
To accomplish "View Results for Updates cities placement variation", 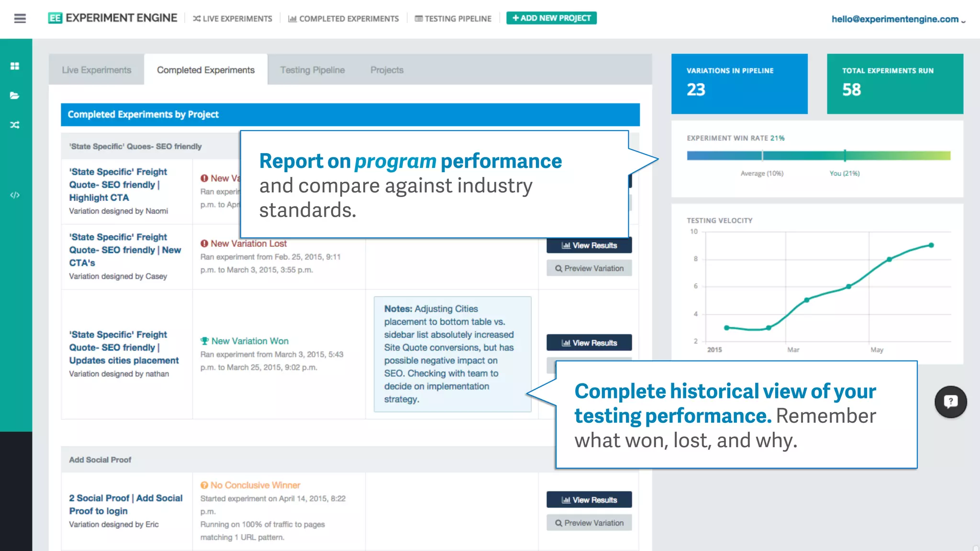I will pyautogui.click(x=589, y=343).
